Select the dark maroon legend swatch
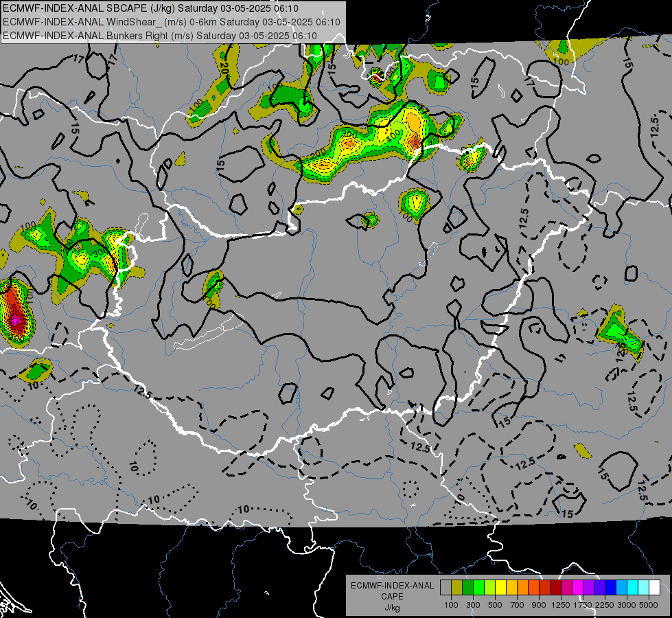Screen dimensions: 672x618 556,587
